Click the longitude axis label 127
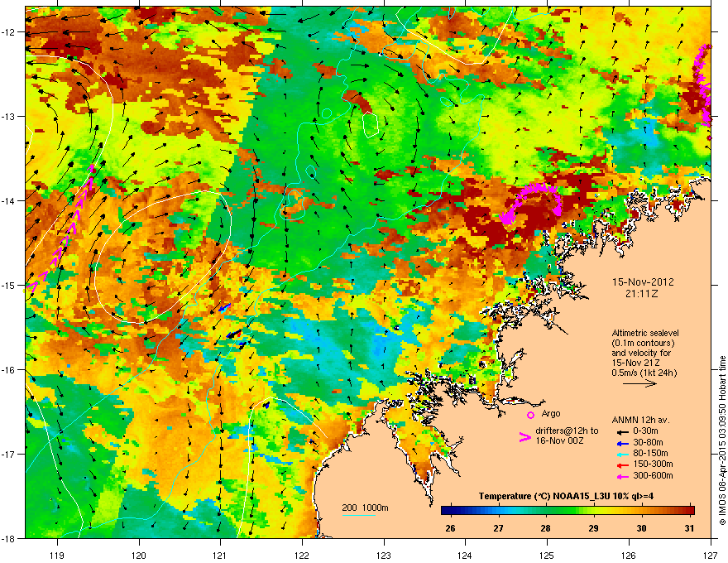 click(x=711, y=555)
